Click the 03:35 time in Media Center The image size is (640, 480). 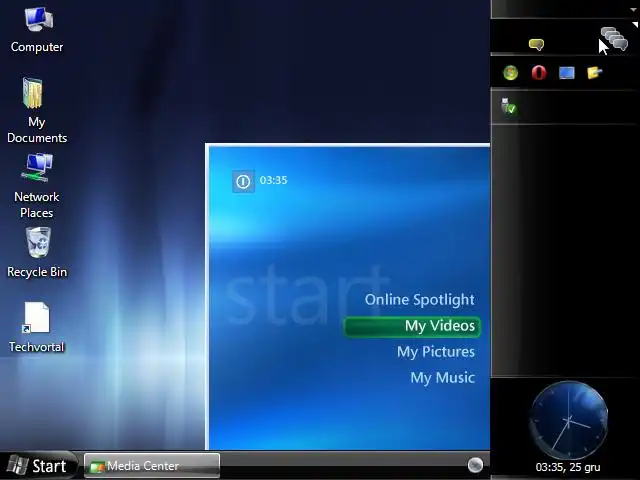click(x=273, y=180)
